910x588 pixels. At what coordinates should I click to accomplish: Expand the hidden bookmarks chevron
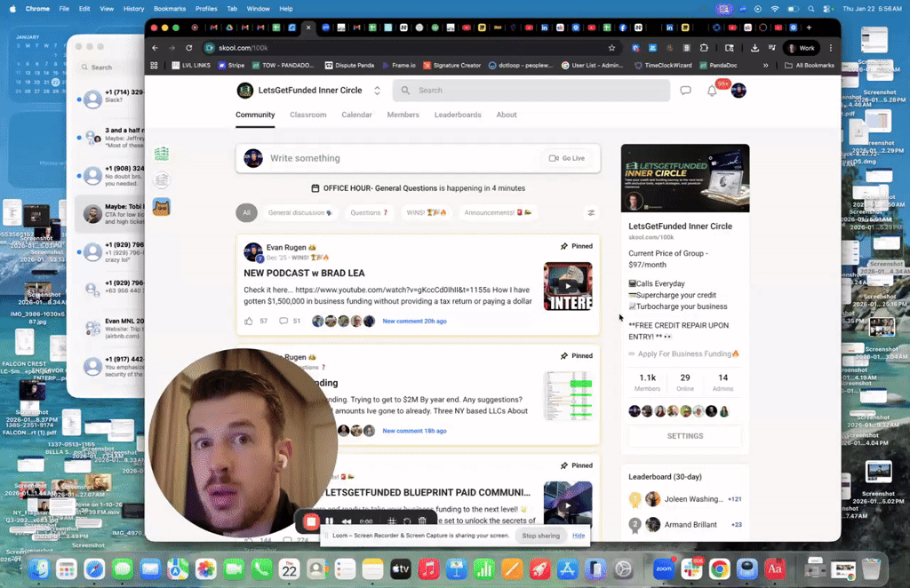765,66
